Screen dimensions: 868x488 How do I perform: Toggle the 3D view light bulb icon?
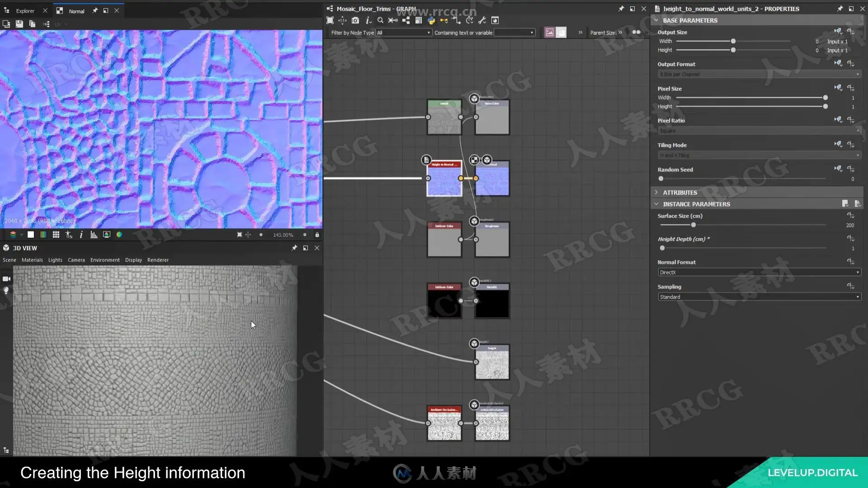[x=6, y=291]
